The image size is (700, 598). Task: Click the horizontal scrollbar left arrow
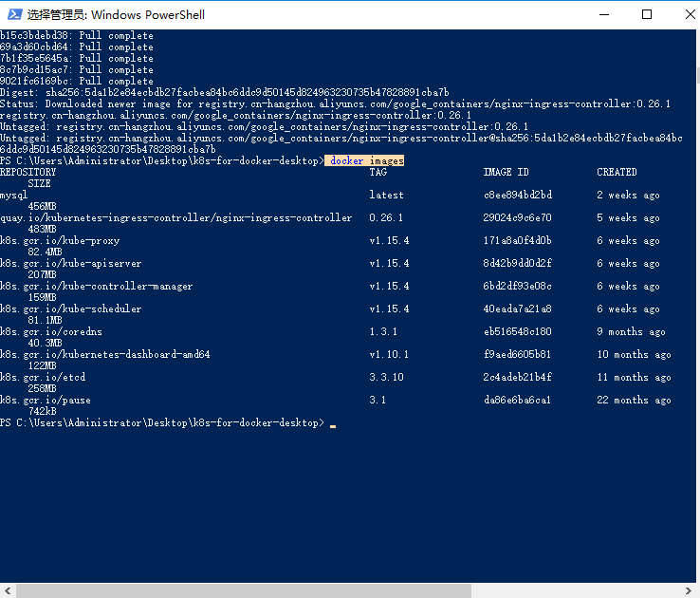click(8, 590)
